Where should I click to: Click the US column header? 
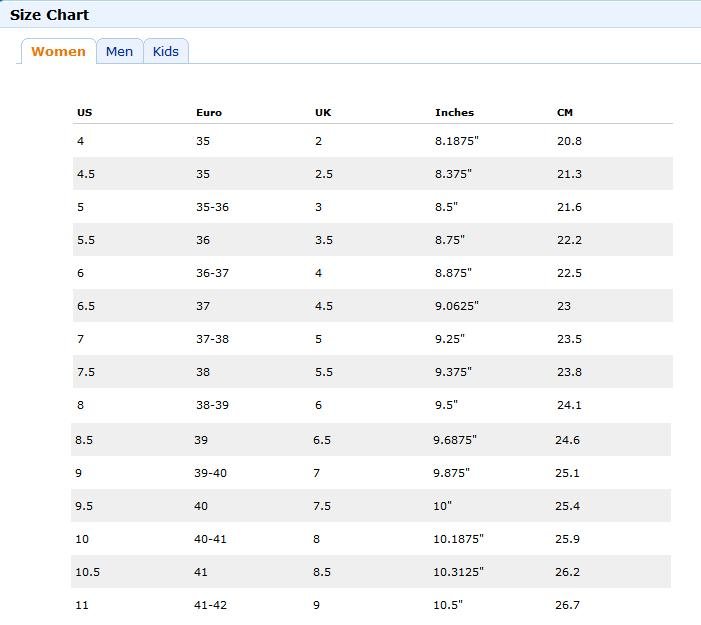84,113
